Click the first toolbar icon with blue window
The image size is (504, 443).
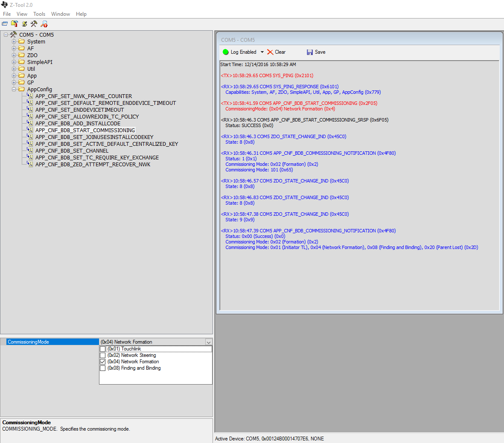(x=5, y=24)
